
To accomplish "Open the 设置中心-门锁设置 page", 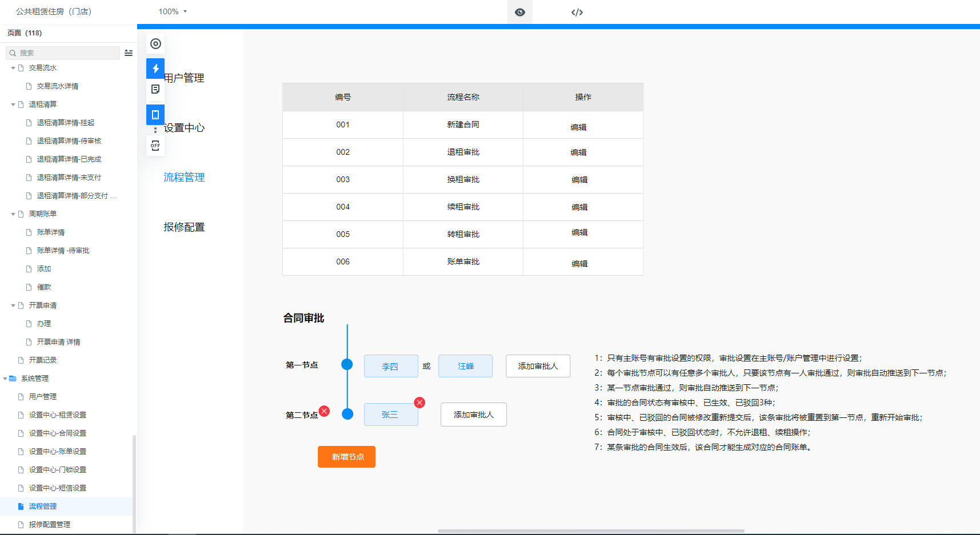I will click(58, 470).
